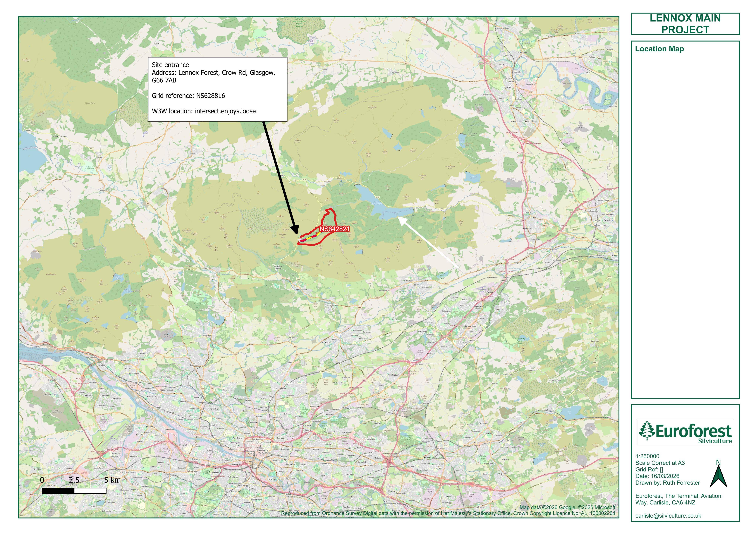Select Grid reference: NS628816 text
The height and width of the screenshot is (535, 756).
(x=188, y=96)
